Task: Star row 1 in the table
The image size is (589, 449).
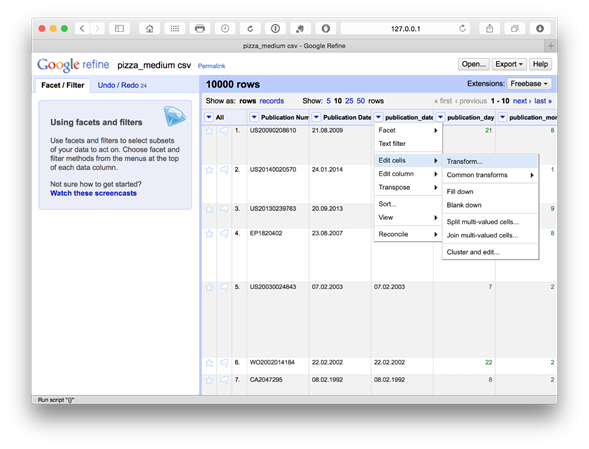Action: 209,131
